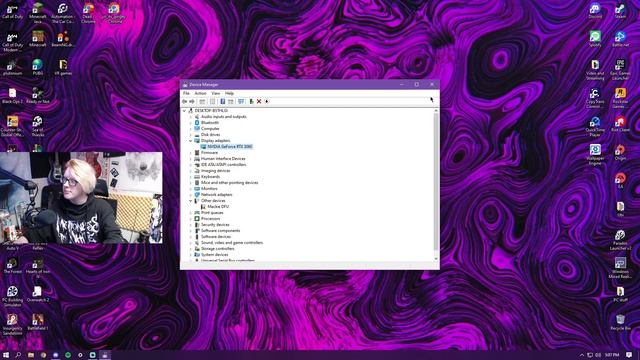
Task: Expand Sound, video and game controllers
Action: pos(190,243)
